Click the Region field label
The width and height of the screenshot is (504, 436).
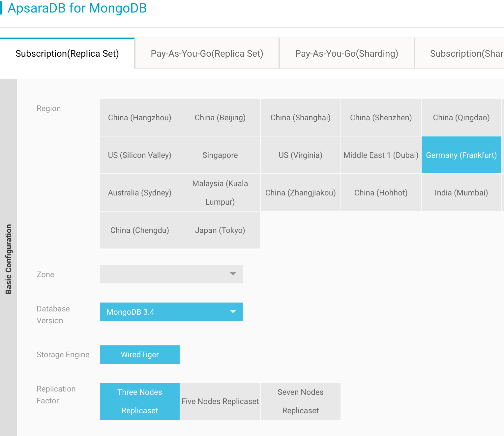(49, 108)
